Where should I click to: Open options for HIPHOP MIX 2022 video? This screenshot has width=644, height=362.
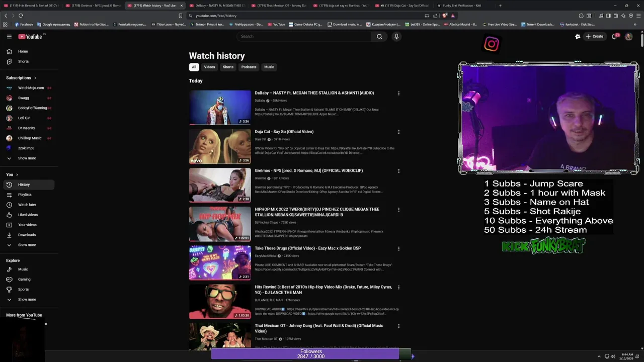[398, 210]
